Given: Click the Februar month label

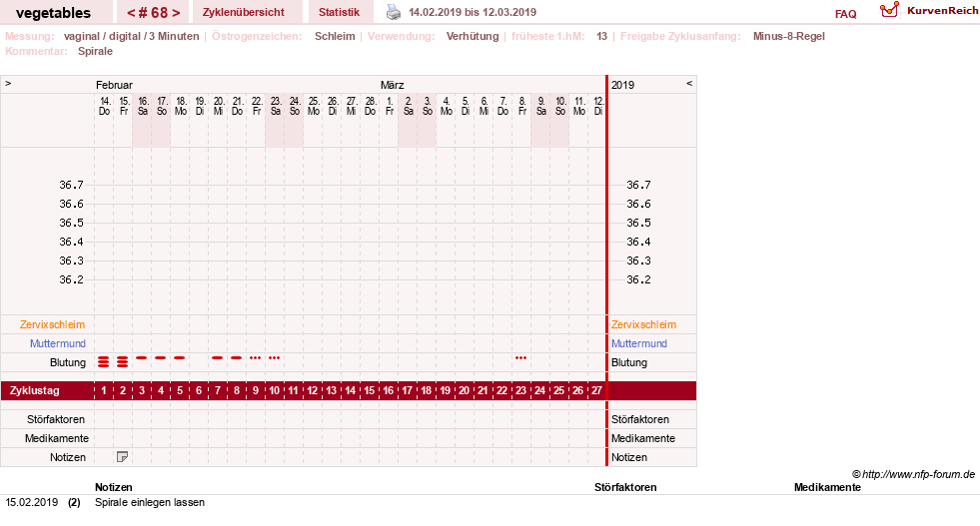Looking at the screenshot, I should [x=114, y=85].
